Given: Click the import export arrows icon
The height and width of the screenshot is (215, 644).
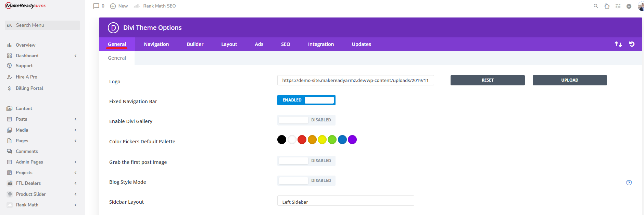Looking at the screenshot, I should (618, 44).
